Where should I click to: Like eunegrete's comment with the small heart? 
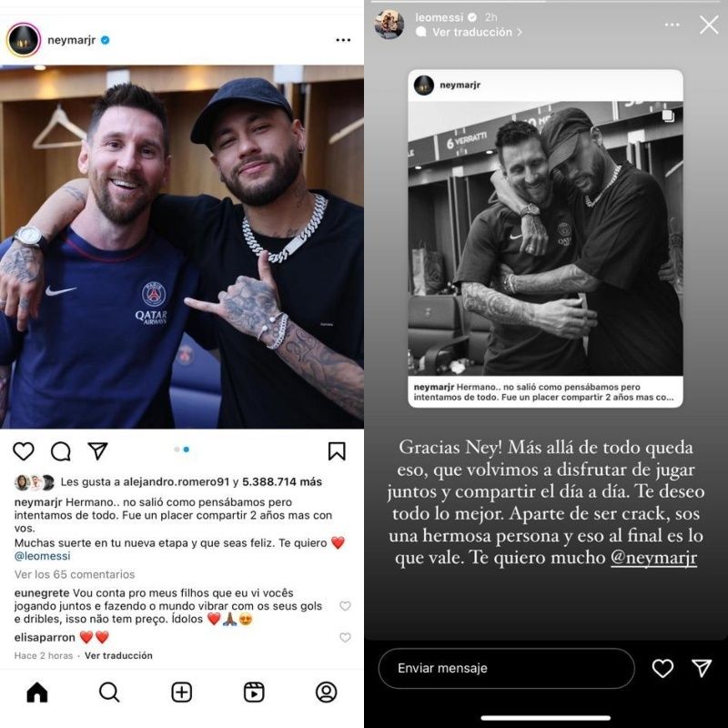coord(345,605)
